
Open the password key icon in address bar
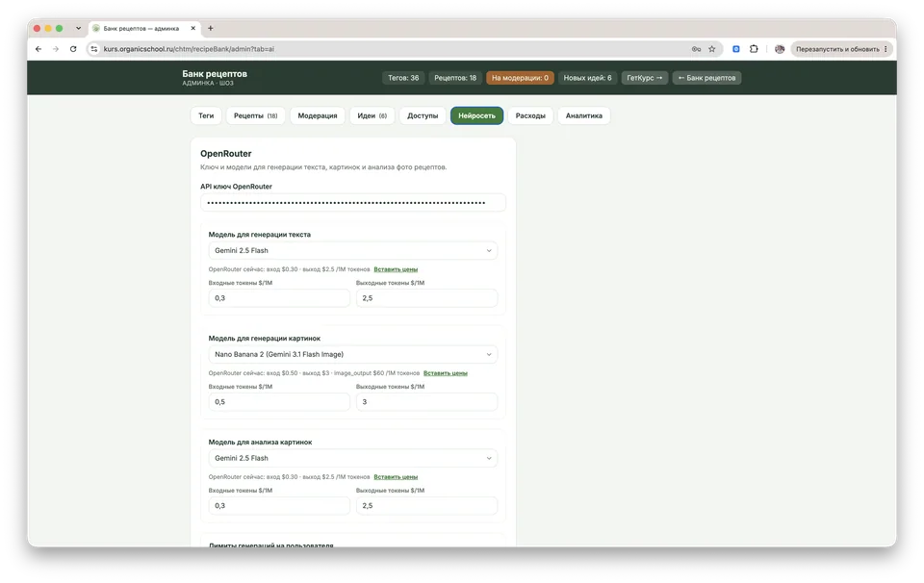point(696,49)
